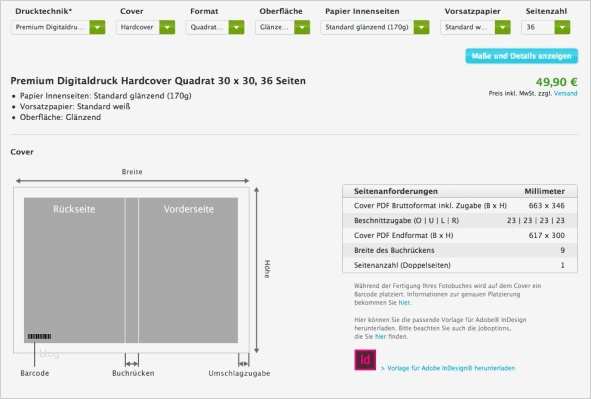This screenshot has height=399, width=591.
Task: Click the Breite label above the diagram
Action: tap(132, 172)
